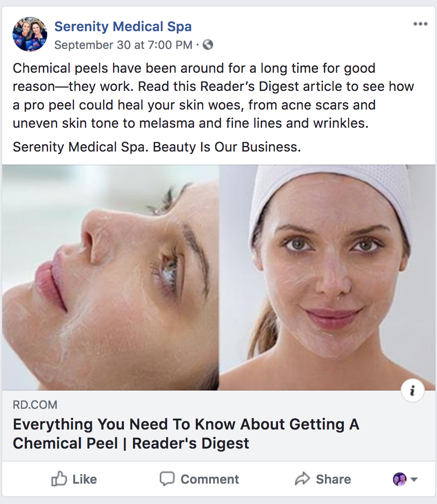Click the globe public privacy icon
Image resolution: width=437 pixels, height=504 pixels.
point(208,45)
